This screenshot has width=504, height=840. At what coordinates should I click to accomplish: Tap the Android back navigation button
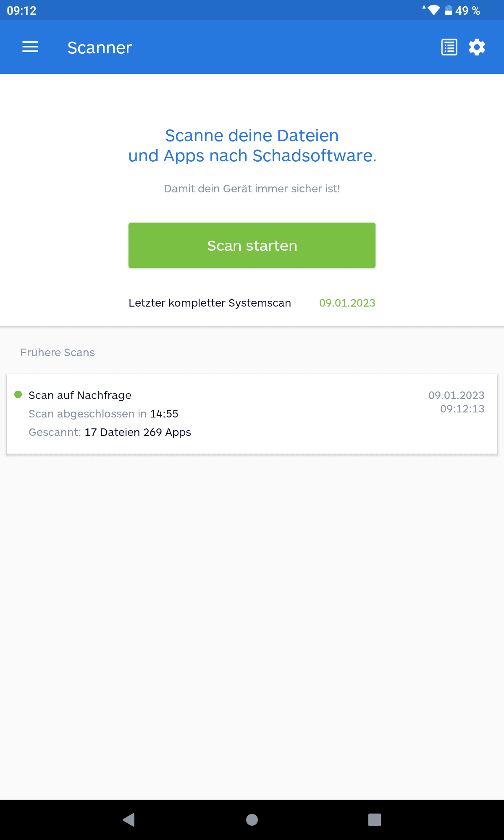(129, 819)
